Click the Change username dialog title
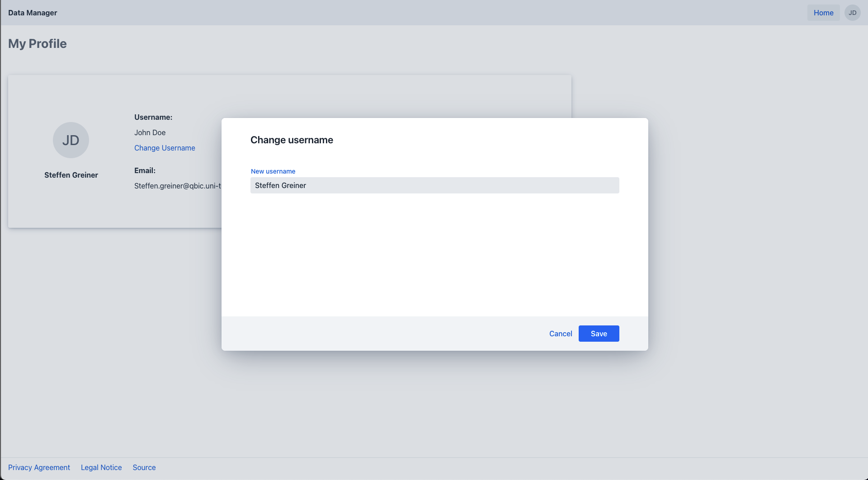This screenshot has width=868, height=480. point(292,140)
